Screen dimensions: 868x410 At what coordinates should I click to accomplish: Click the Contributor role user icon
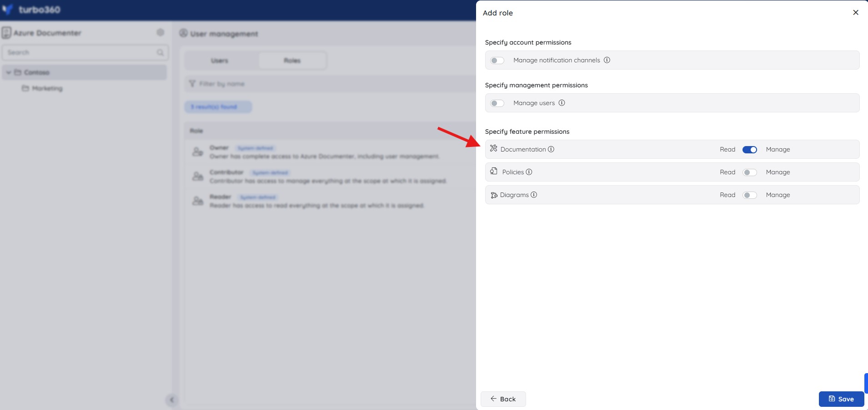tap(197, 177)
